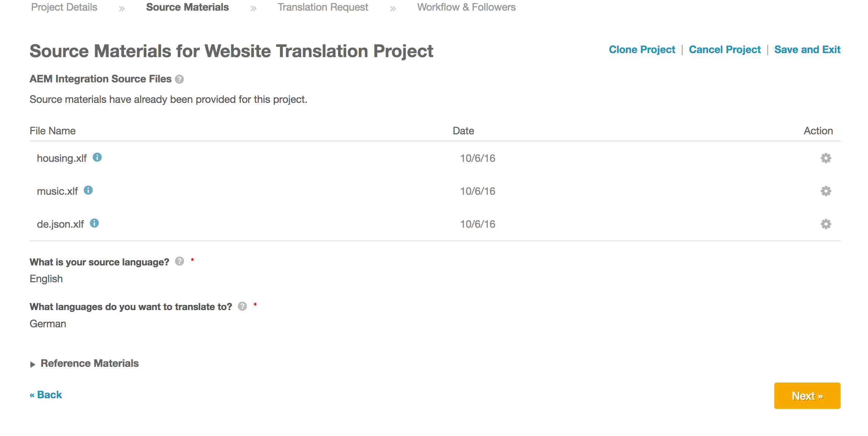The height and width of the screenshot is (436, 868).
Task: Click the gear icon in music.xlf row
Action: [x=826, y=191]
